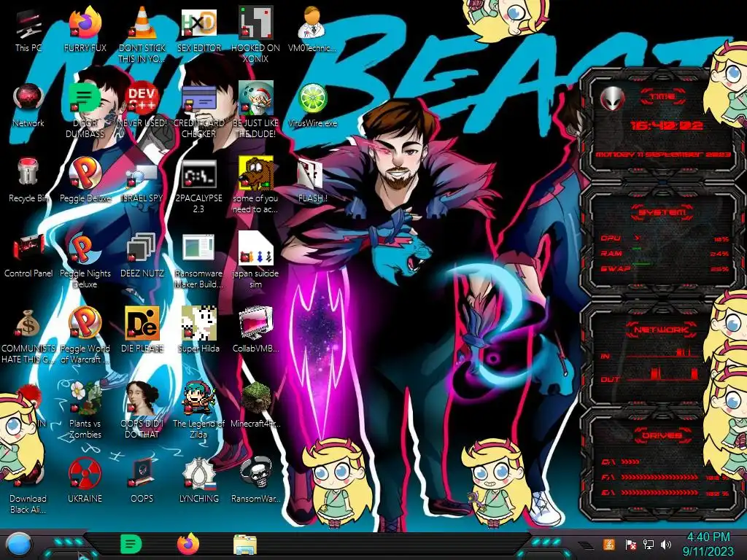
Task: Launch The Legend of Zilda shortcut
Action: 199,410
